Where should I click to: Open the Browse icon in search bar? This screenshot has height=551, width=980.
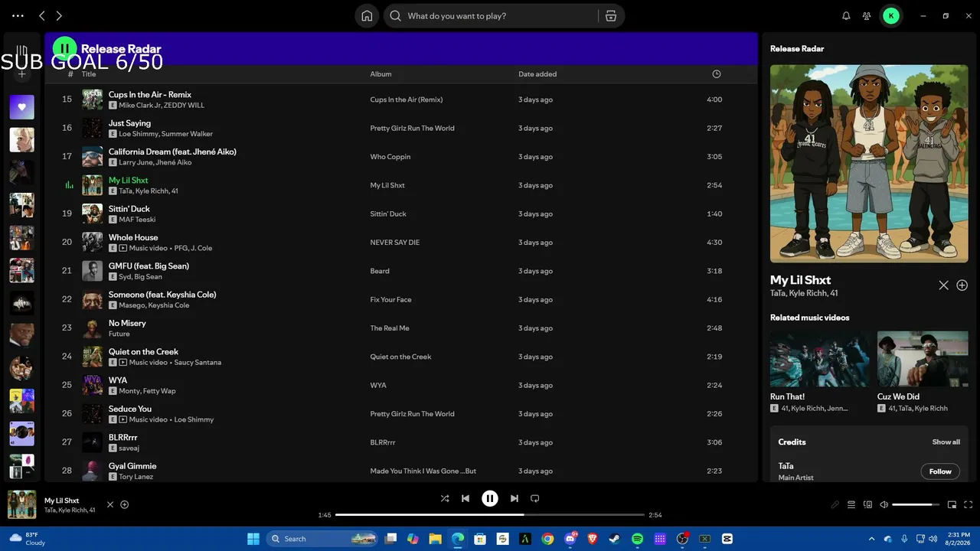pyautogui.click(x=610, y=16)
